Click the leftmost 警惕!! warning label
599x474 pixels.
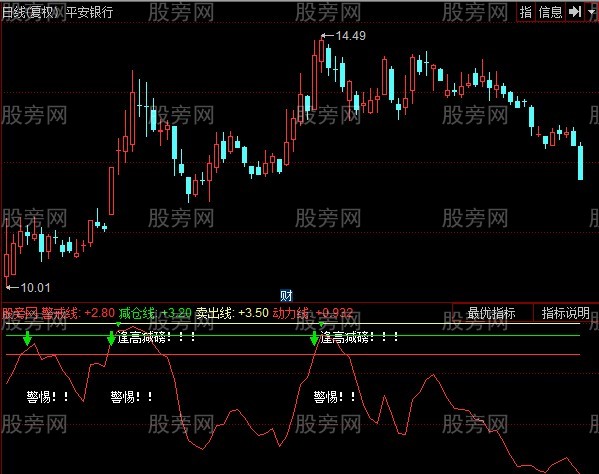tap(47, 397)
